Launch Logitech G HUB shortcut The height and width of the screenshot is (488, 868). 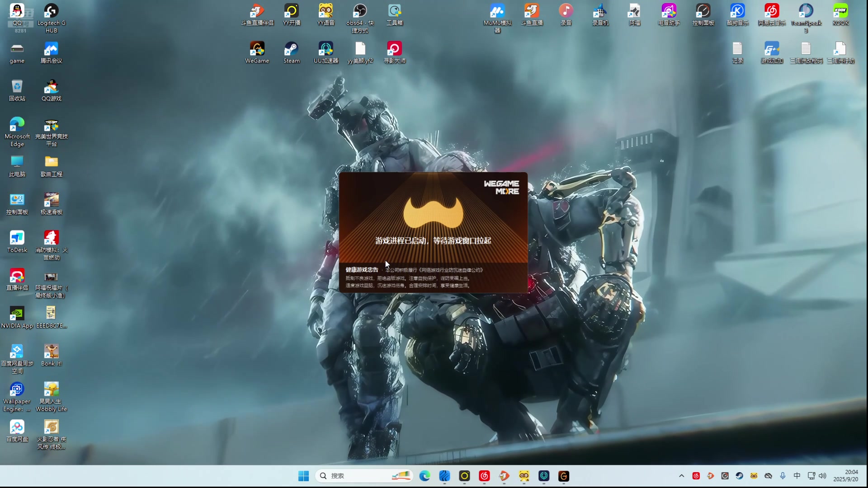pos(51,18)
